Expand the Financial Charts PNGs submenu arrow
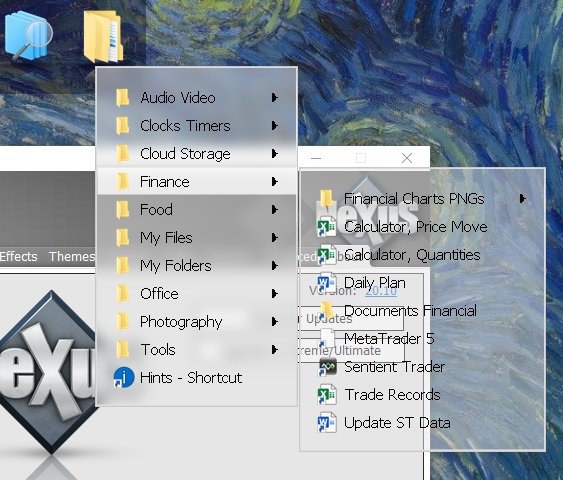The height and width of the screenshot is (480, 563). point(522,199)
